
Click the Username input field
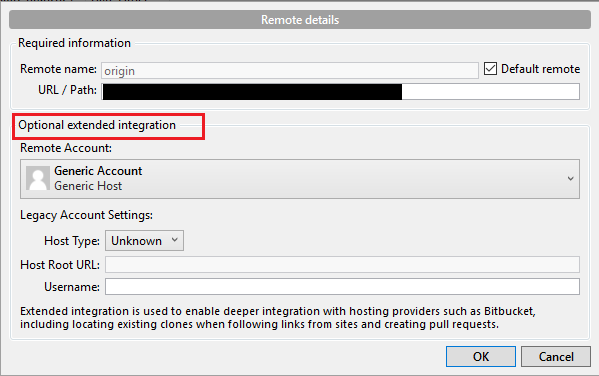pyautogui.click(x=342, y=287)
